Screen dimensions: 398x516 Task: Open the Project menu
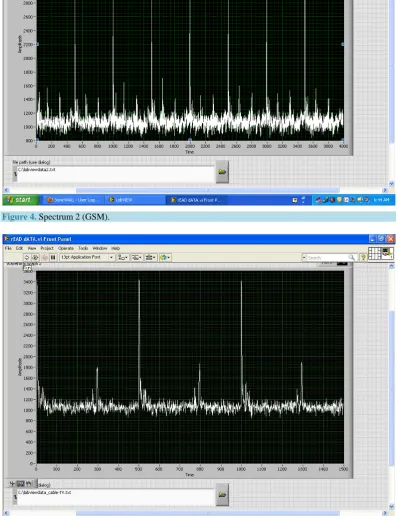47,248
